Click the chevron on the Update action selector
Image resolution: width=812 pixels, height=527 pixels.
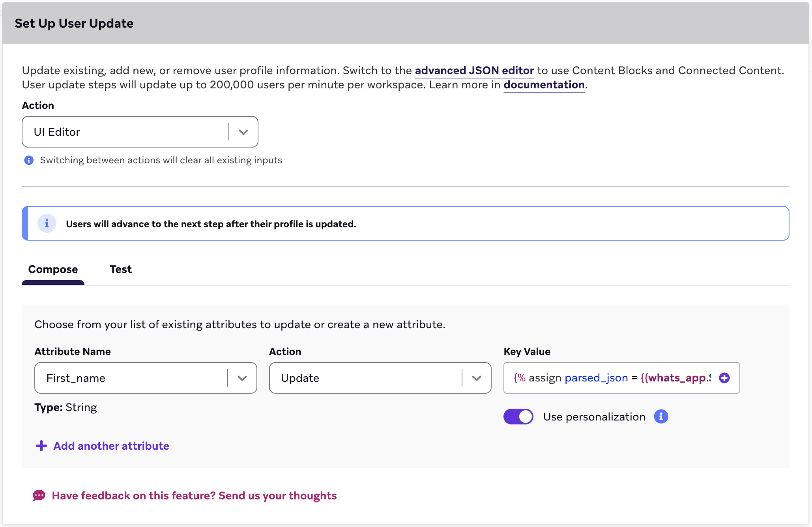click(476, 378)
